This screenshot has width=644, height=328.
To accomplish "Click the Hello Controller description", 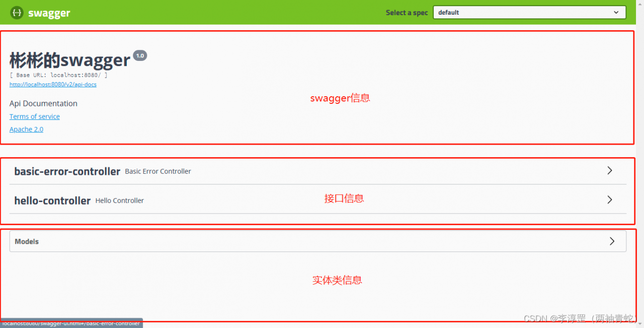I will point(120,201).
